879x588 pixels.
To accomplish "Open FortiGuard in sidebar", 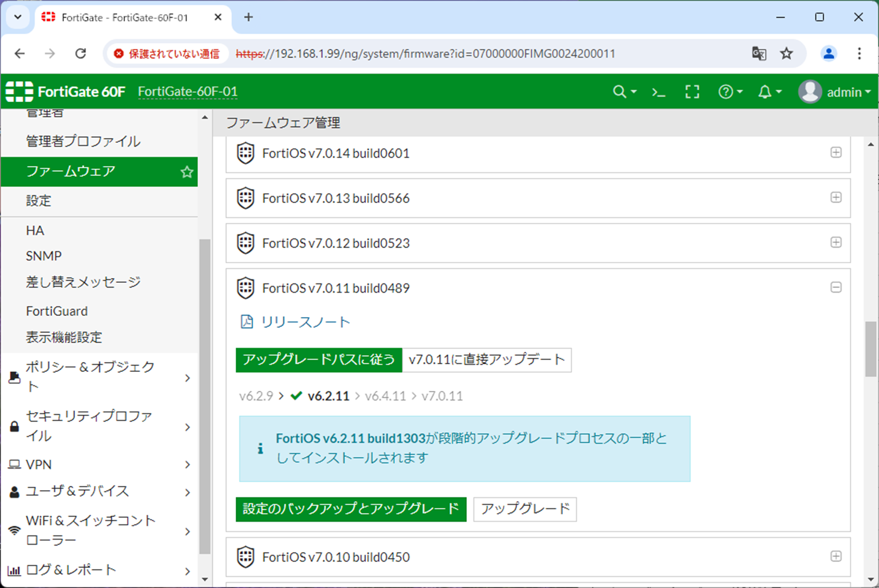I will tap(56, 311).
